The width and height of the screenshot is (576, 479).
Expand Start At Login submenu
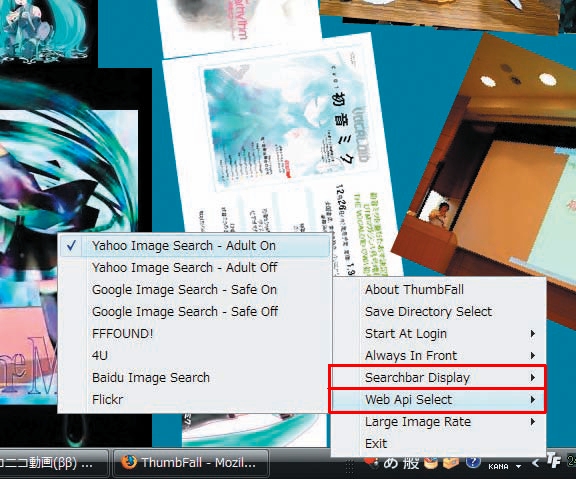438,334
